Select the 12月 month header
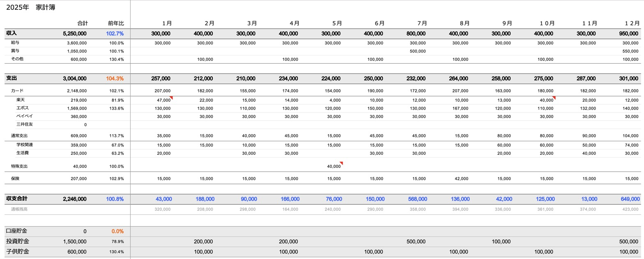Viewport: 644px width, 259px height. (633, 23)
